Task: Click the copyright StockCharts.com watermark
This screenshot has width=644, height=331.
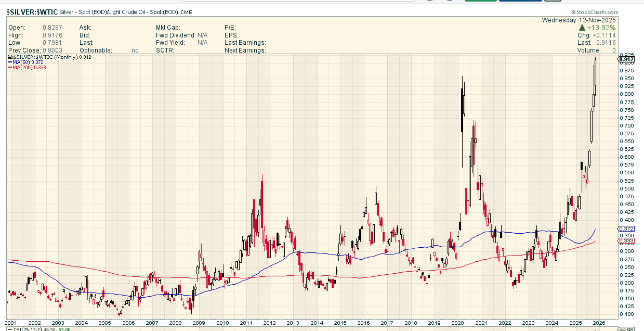Action: [x=595, y=12]
